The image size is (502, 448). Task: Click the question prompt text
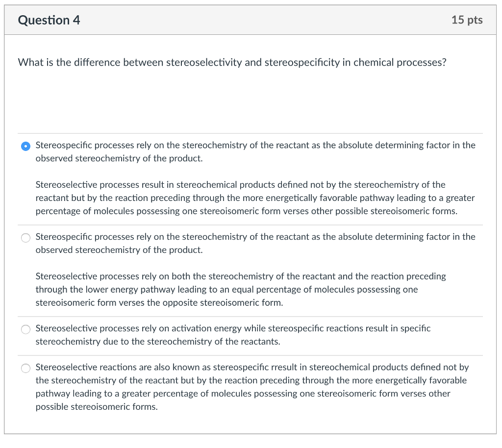232,62
